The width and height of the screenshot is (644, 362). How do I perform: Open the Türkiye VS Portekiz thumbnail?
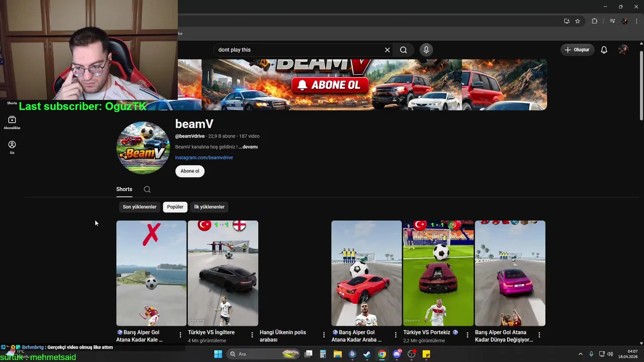pos(438,273)
